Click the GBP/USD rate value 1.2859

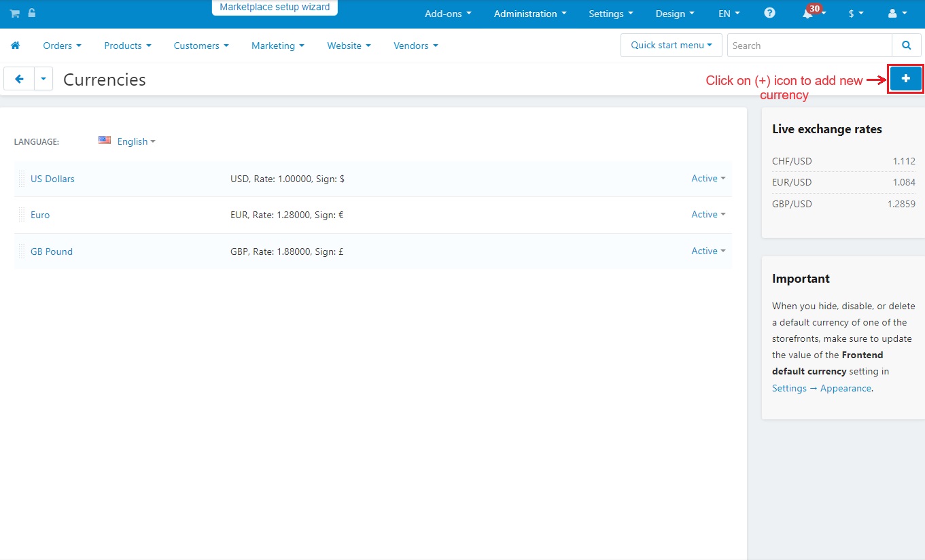pos(901,204)
